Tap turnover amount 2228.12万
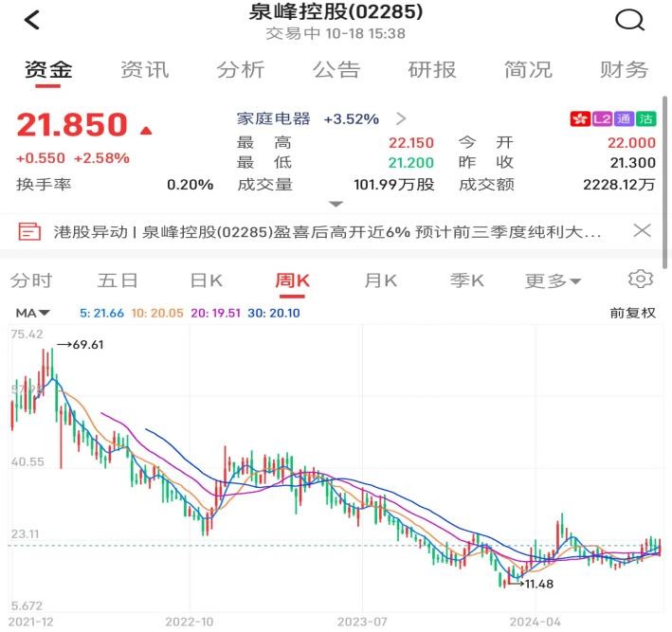Viewport: 672px width, 632px height. [619, 185]
